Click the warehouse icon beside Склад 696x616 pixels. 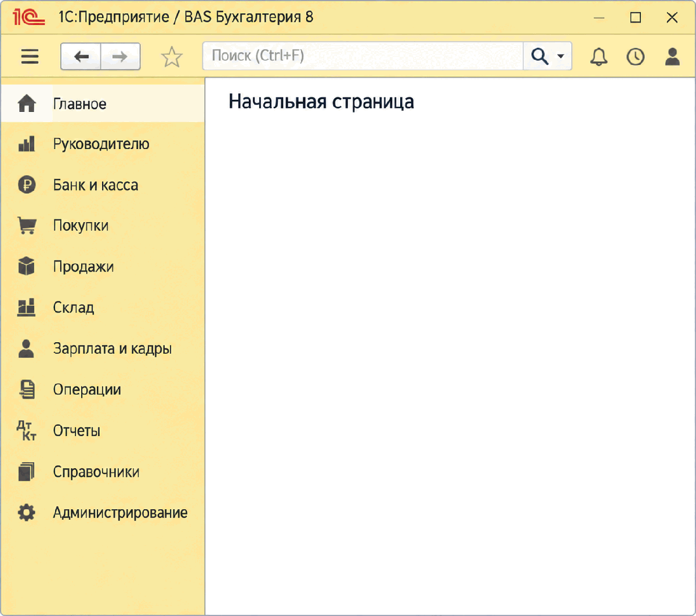tap(27, 307)
